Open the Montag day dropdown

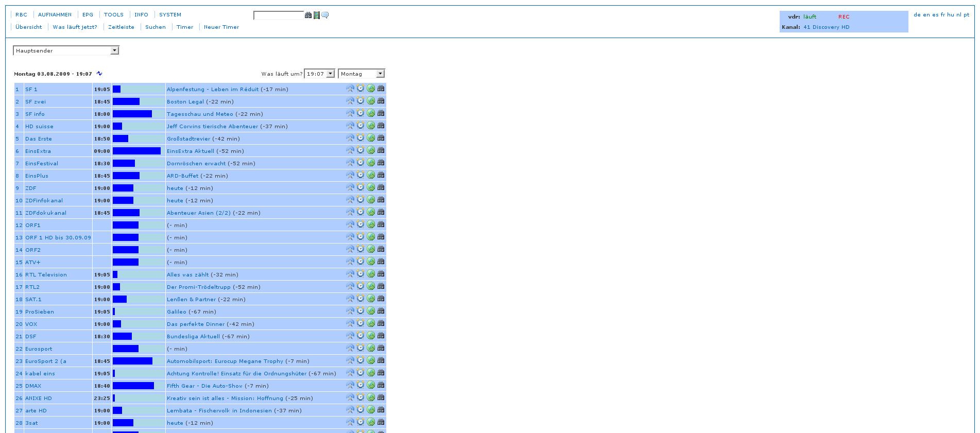click(x=362, y=74)
